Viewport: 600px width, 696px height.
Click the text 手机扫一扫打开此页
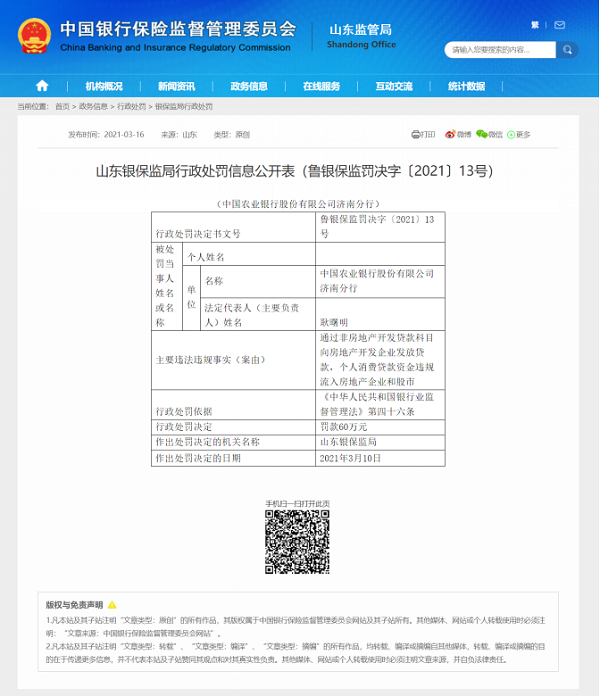tap(297, 504)
